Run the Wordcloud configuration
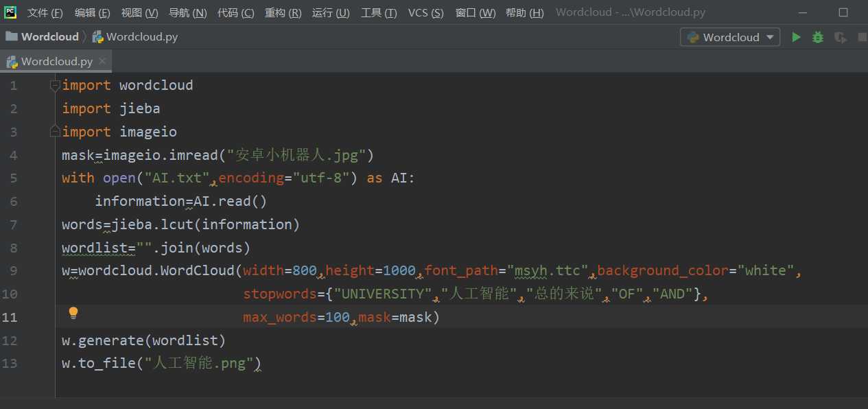The width and height of the screenshot is (868, 409). [x=796, y=37]
